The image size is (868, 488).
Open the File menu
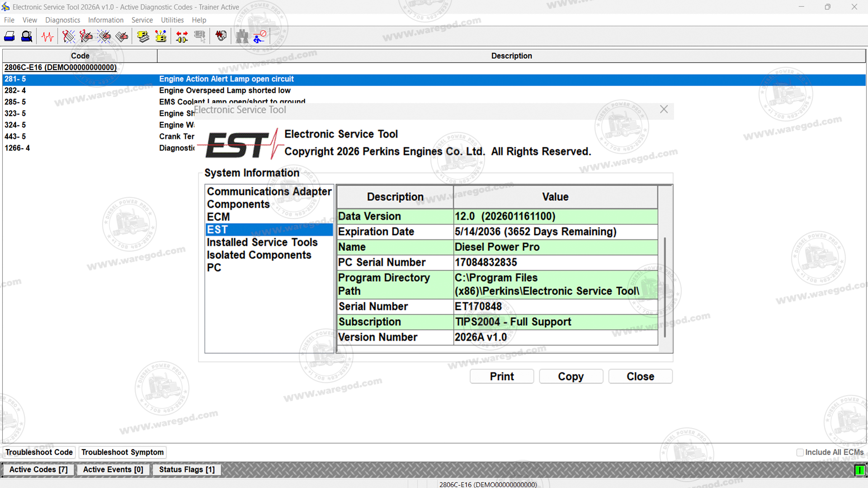(x=9, y=20)
